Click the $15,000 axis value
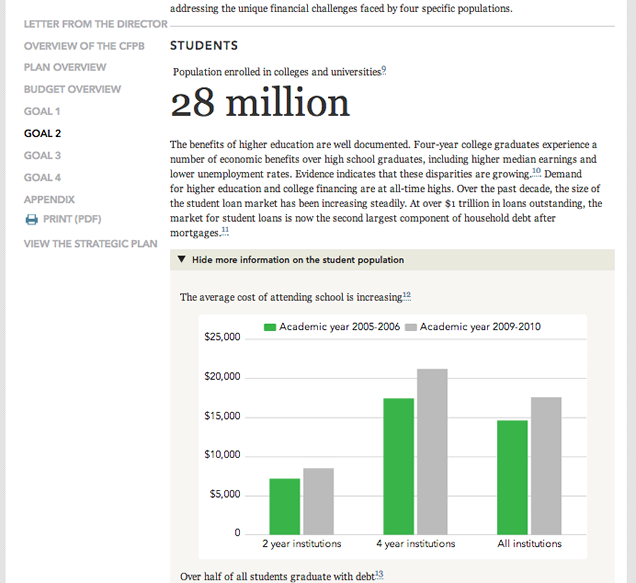636x583 pixels. pyautogui.click(x=222, y=416)
